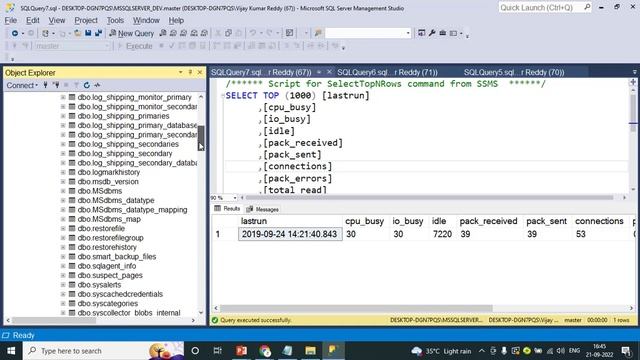Switch to the Messages results tab
Image resolution: width=640 pixels, height=360 pixels.
point(262,209)
